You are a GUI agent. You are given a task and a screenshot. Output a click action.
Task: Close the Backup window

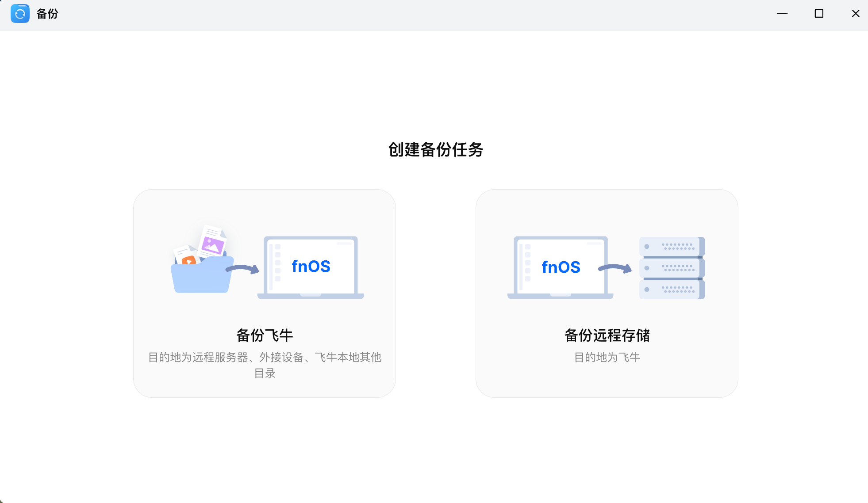coord(856,14)
